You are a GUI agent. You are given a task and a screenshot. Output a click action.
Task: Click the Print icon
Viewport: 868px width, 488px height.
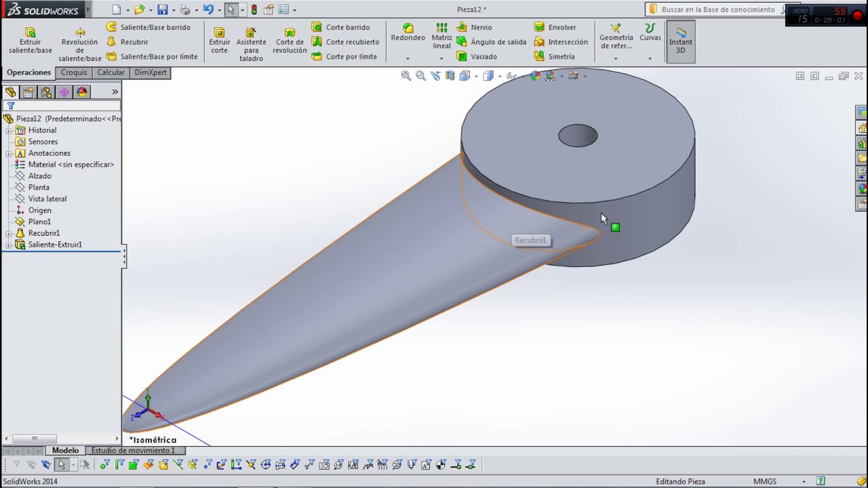185,9
